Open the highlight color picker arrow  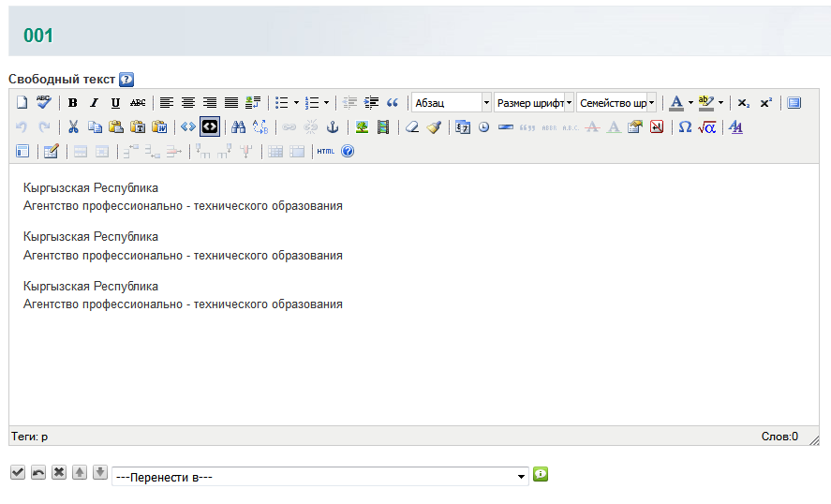point(720,102)
